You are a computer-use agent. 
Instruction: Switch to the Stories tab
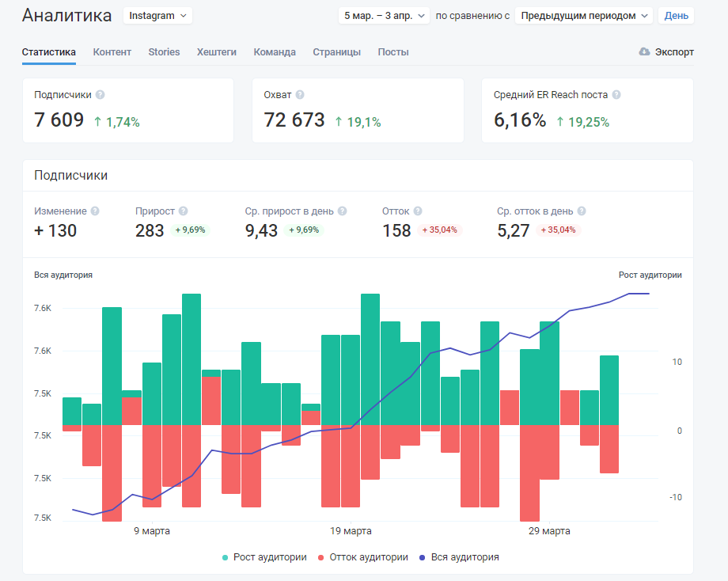tap(164, 52)
